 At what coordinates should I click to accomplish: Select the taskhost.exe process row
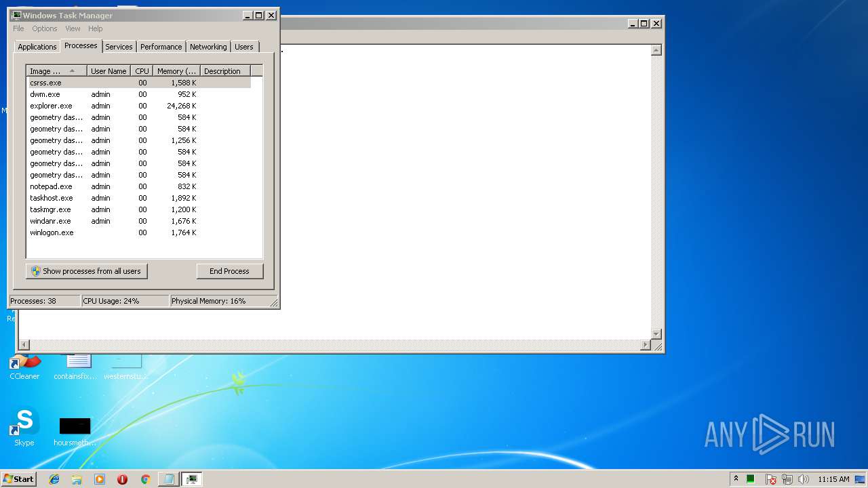tap(138, 198)
